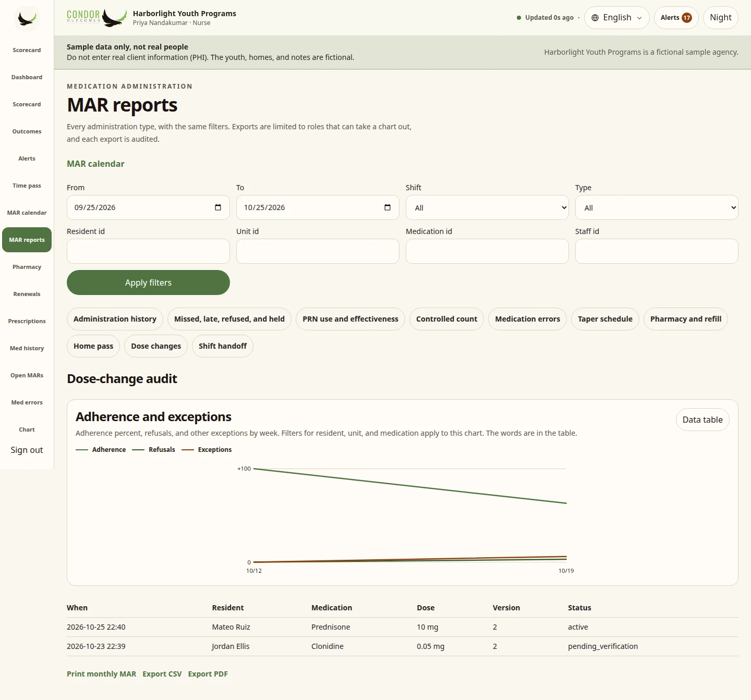Select the Administration history report tab
This screenshot has height=700, width=751.
[x=115, y=319]
